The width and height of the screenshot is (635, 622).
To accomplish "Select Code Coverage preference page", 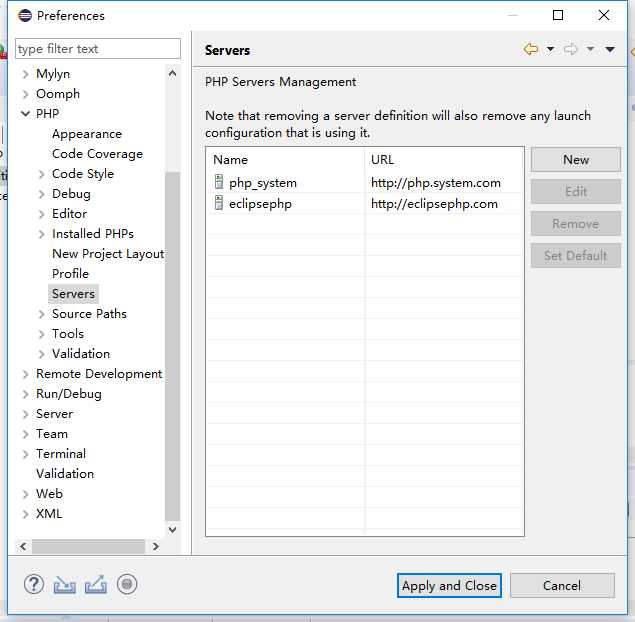I will [97, 154].
